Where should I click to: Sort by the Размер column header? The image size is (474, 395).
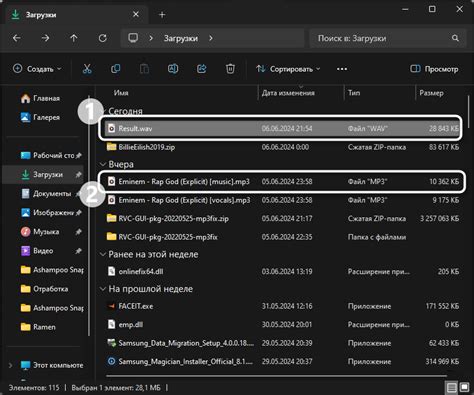[431, 93]
